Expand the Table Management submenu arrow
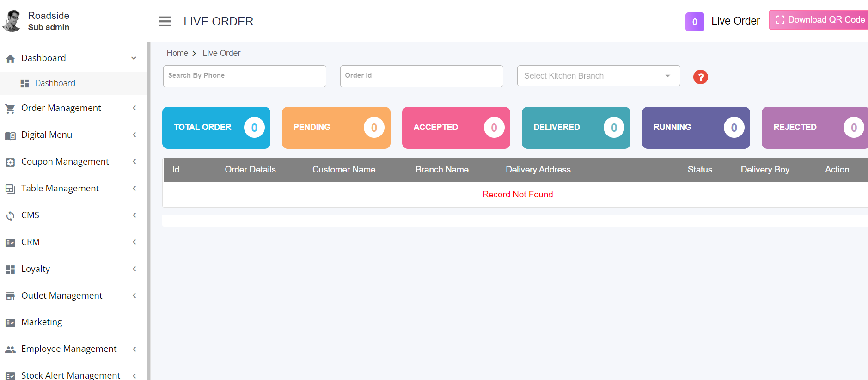Screen dimensions: 868x380 [134, 188]
